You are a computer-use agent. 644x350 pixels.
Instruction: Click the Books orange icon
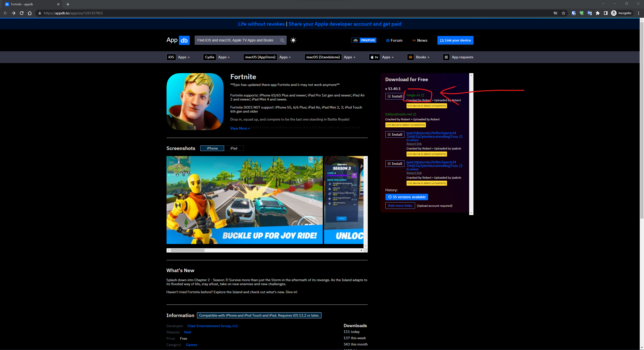411,57
